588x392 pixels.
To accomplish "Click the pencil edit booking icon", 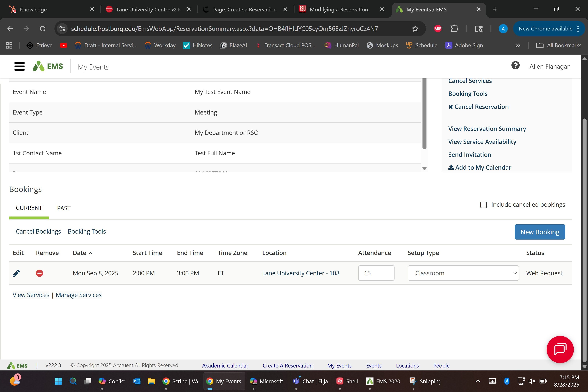I will [16, 273].
